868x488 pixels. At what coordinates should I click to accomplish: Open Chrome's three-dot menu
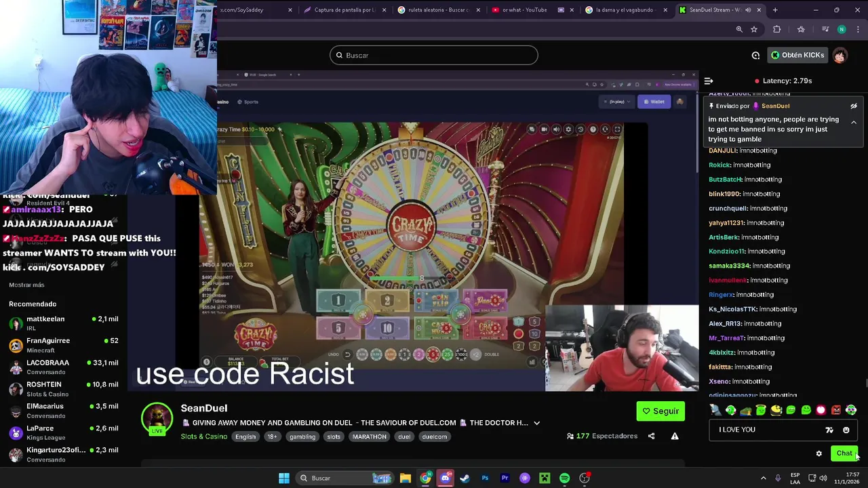point(858,29)
